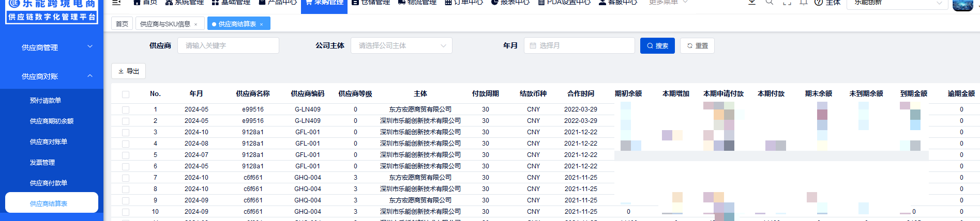The height and width of the screenshot is (221, 980).
Task: Click the 搜索 button
Action: [x=657, y=45]
